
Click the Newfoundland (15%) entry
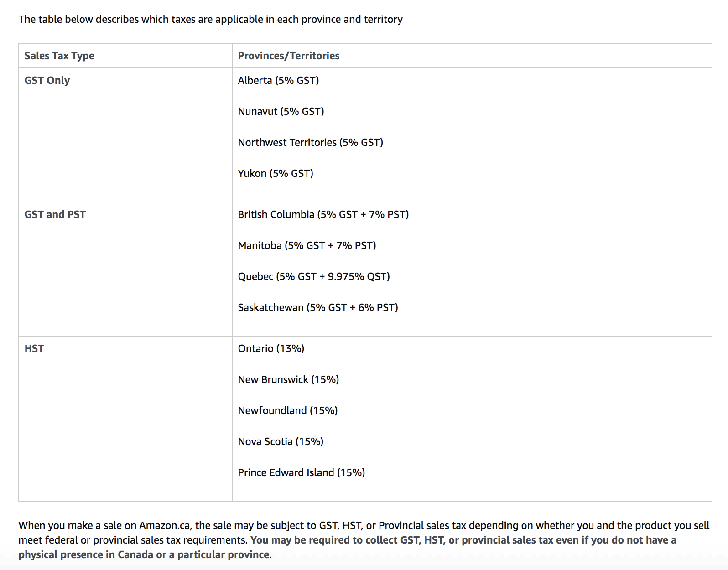(288, 410)
